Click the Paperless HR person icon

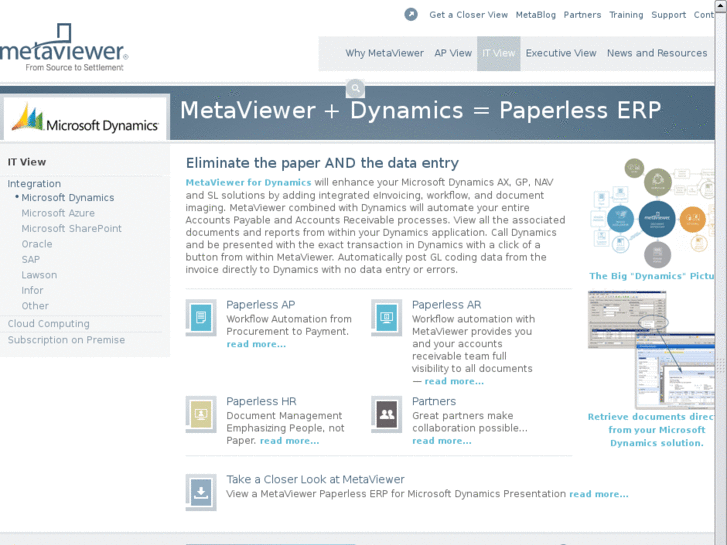201,414
